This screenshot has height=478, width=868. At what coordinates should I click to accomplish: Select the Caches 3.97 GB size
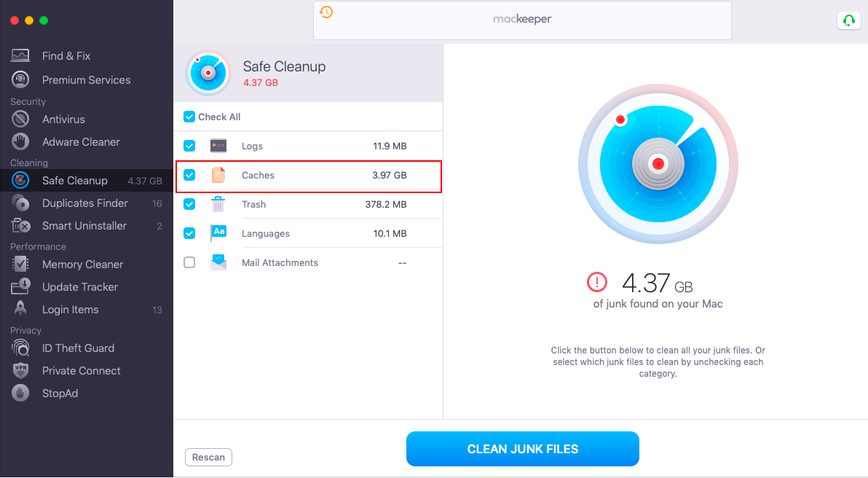pos(389,175)
